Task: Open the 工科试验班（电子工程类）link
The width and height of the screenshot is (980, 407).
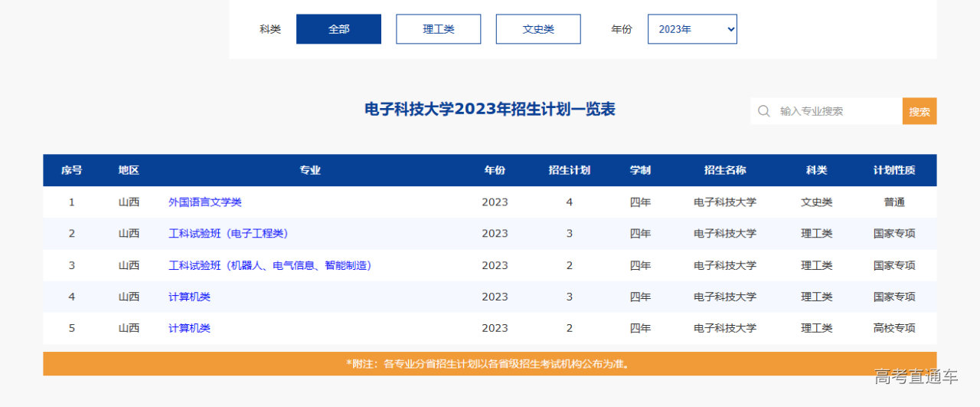Action: coord(228,234)
